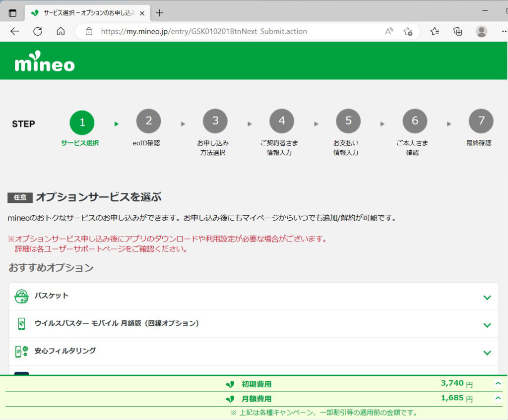Expand the 初期費用 details chevron
Viewport: 508px width, 420px height.
click(498, 384)
